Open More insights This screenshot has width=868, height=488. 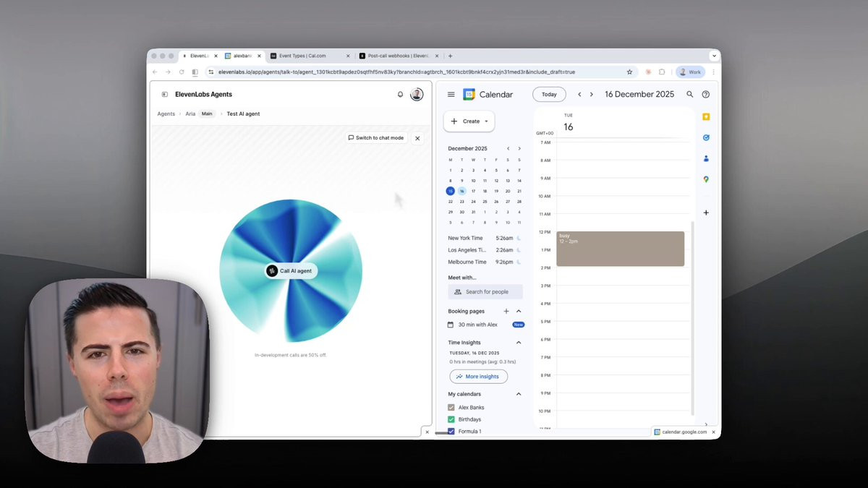pos(478,377)
